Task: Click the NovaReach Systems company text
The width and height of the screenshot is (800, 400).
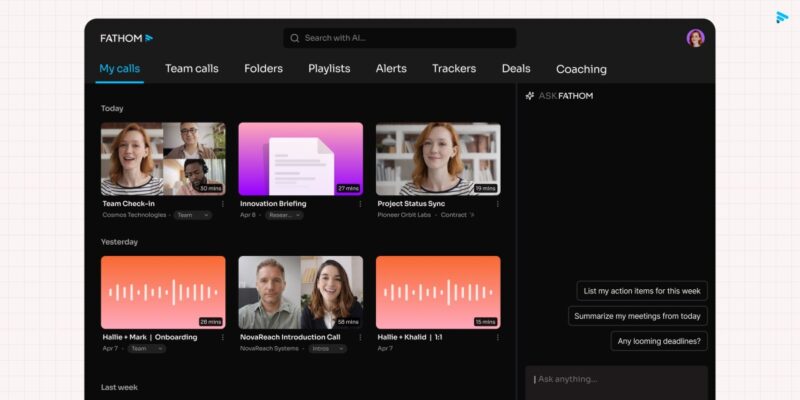Action: [269, 349]
